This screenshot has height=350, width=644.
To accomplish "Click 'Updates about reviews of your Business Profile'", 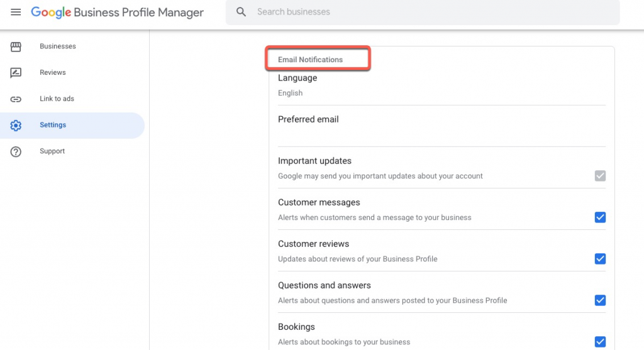I will pos(357,259).
